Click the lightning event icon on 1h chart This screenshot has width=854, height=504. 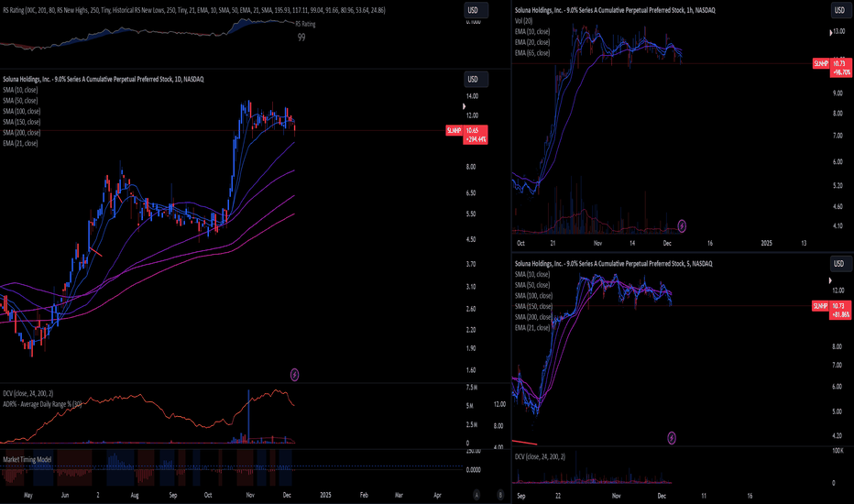coord(682,225)
